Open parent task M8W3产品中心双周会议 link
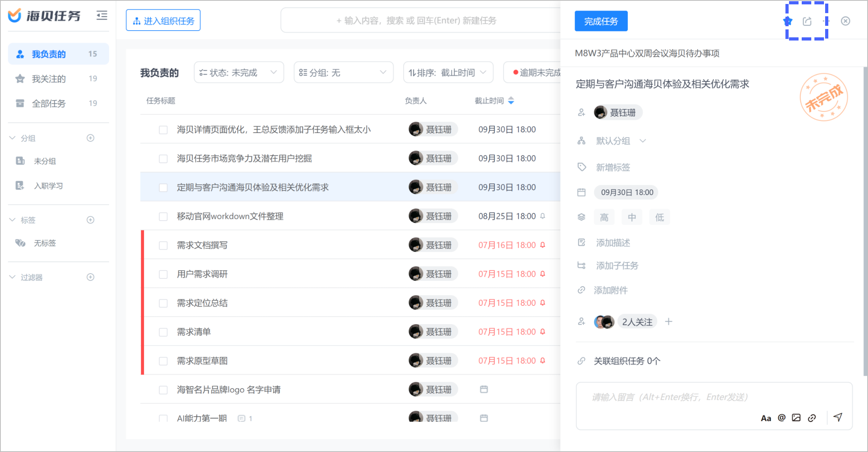This screenshot has width=868, height=452. [x=647, y=53]
